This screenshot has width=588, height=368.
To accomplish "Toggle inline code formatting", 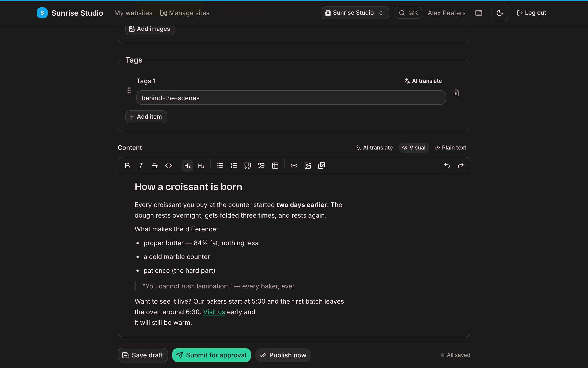I will (169, 166).
